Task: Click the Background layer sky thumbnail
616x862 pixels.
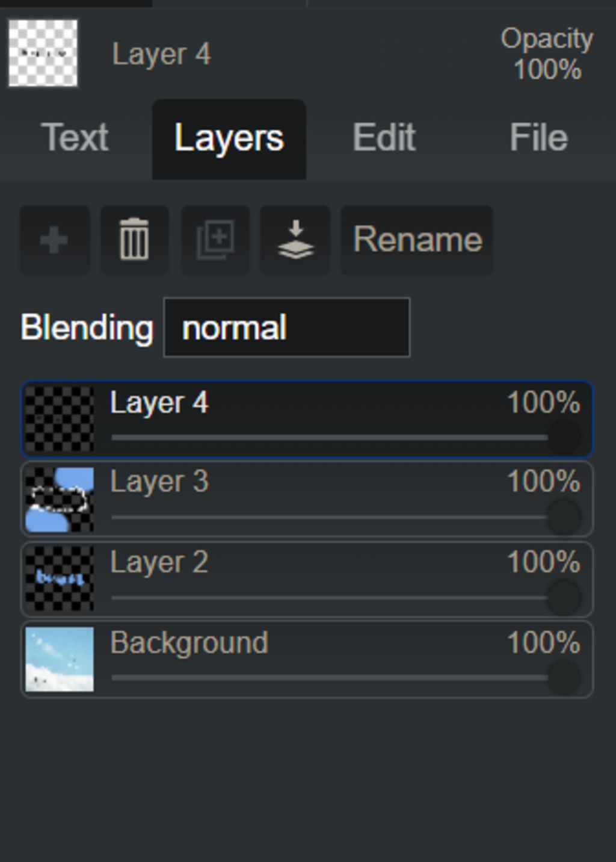Action: tap(59, 659)
